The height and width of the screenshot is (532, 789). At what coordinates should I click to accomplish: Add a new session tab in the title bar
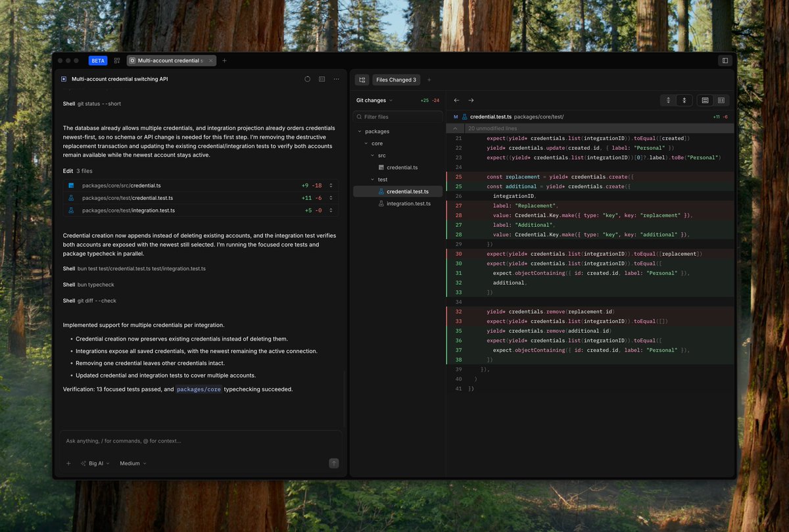[224, 60]
